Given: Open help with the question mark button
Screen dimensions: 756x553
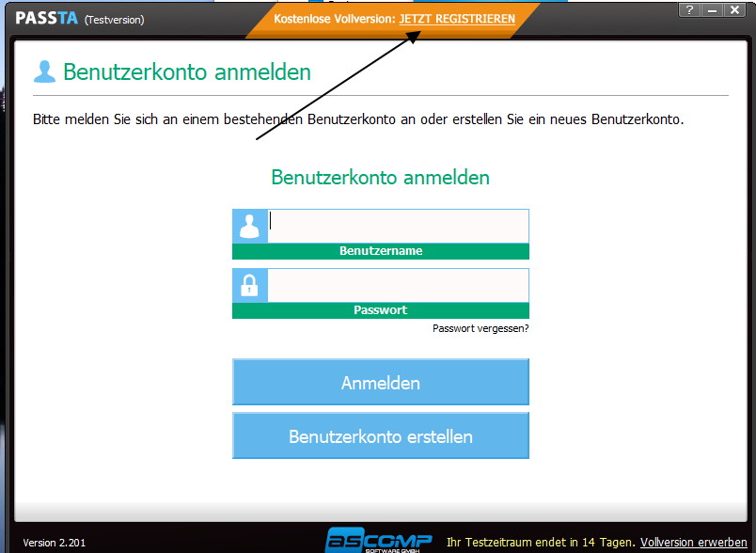Looking at the screenshot, I should coord(689,10).
